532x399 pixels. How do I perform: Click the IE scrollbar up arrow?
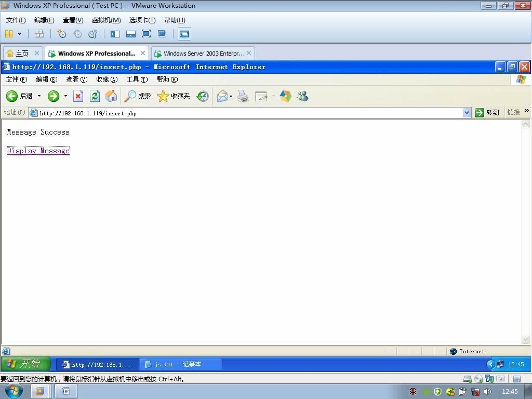[x=525, y=124]
